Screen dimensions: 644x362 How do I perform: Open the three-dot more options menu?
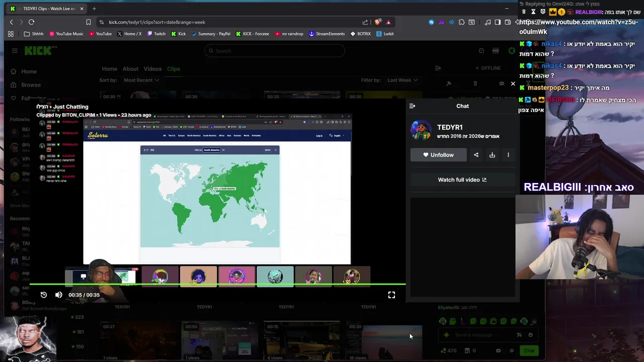(508, 155)
